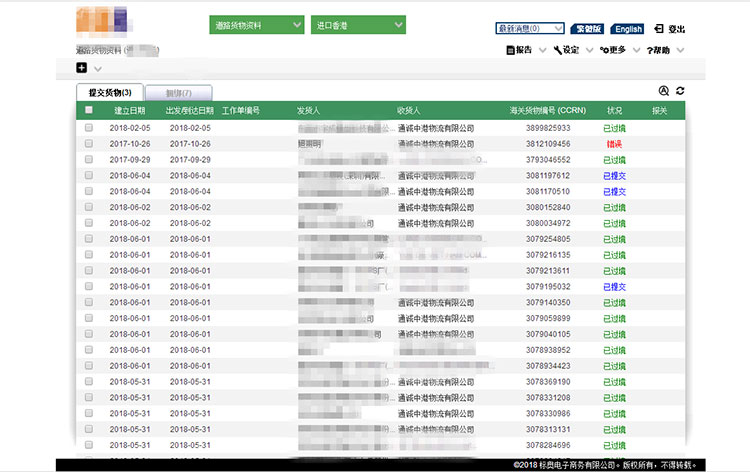Click the black plus add-new icon
750x472 pixels.
pyautogui.click(x=81, y=67)
